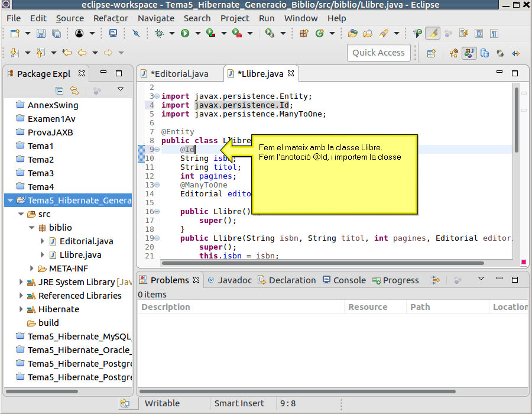Open Package Explorer view menu dropdown
The image size is (532, 414).
tap(120, 90)
